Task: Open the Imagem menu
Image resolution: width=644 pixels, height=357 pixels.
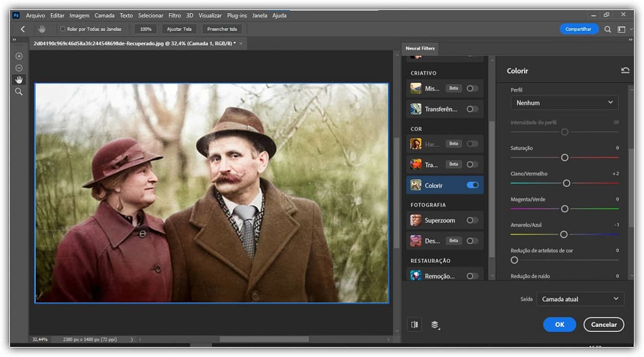Action: 79,15
